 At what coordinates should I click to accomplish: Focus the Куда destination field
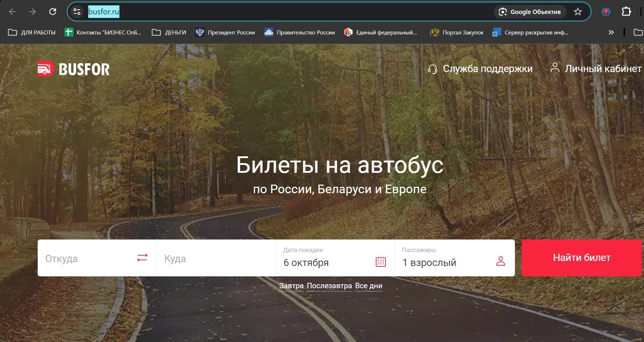[x=216, y=258]
